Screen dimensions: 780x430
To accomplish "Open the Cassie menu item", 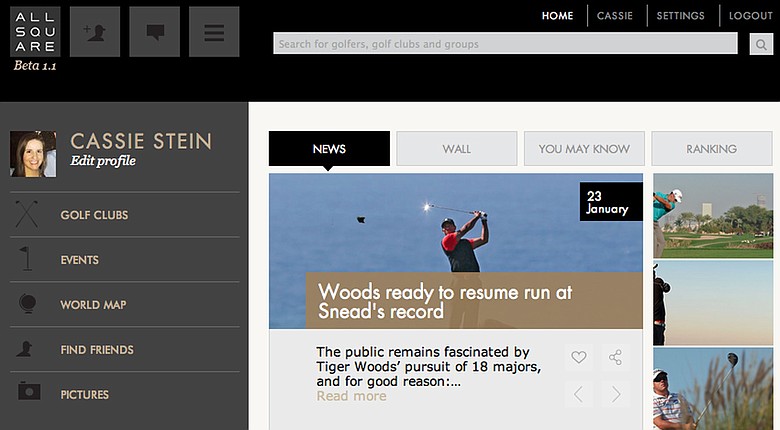I will (615, 16).
